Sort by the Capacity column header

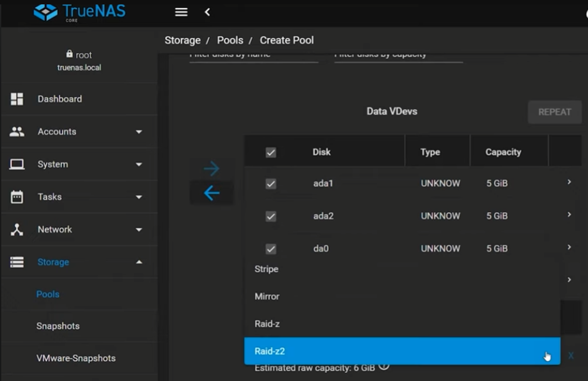point(504,152)
